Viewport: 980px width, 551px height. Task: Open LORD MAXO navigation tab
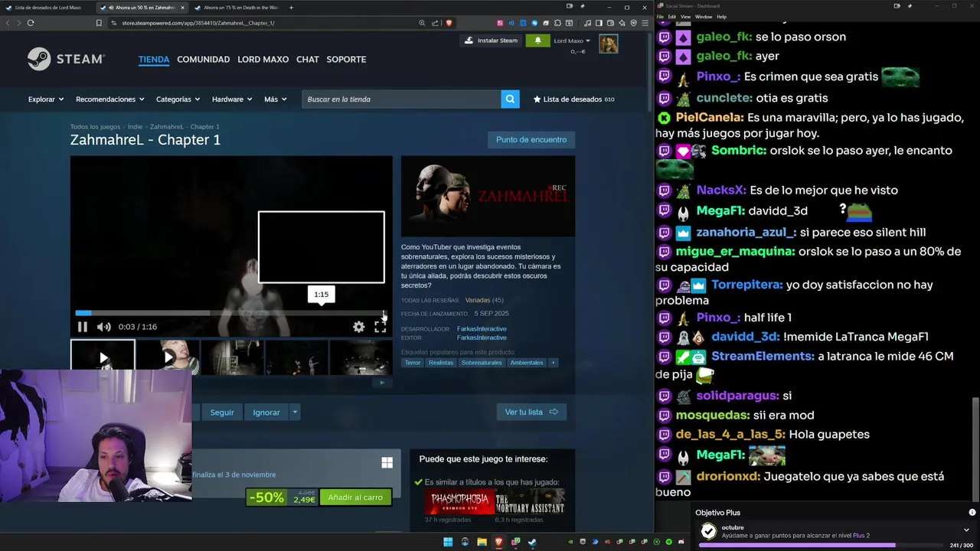click(263, 59)
